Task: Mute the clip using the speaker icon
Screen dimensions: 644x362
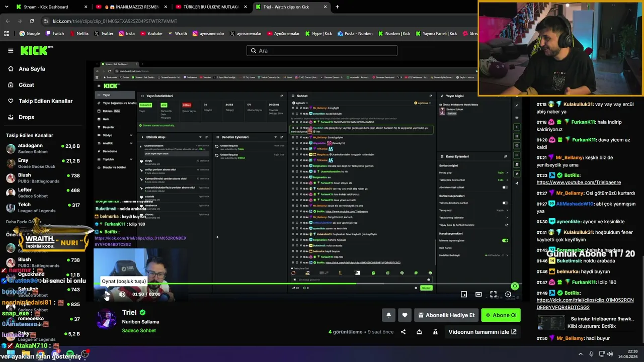Action: point(122,295)
